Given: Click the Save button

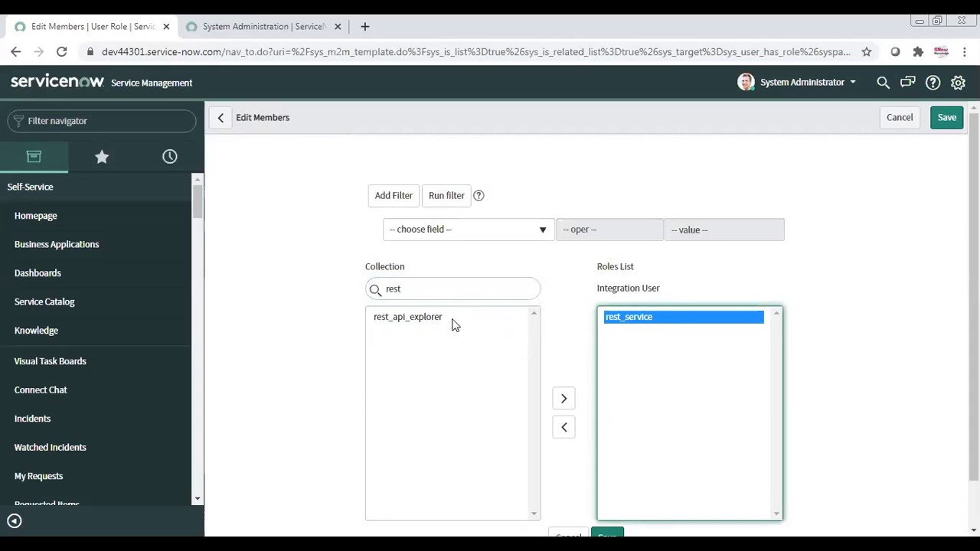Looking at the screenshot, I should point(947,117).
